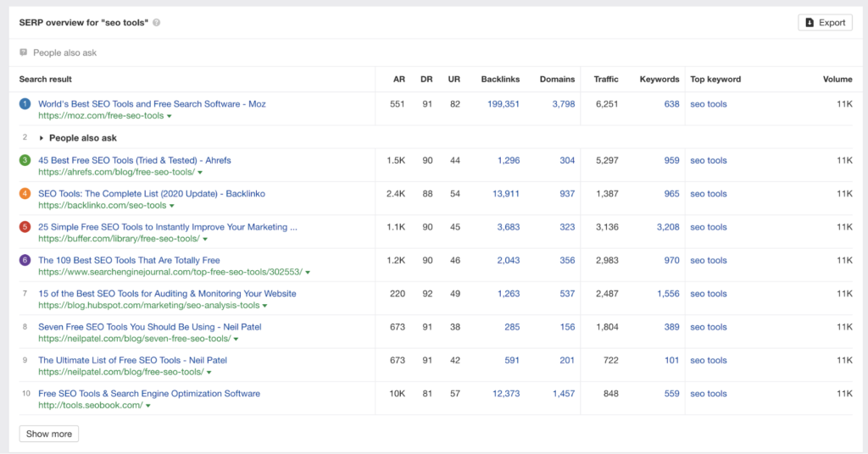Open the ahrefs.com/blog URL dropdown arrow
Viewport: 868px width, 454px height.
[x=200, y=173]
